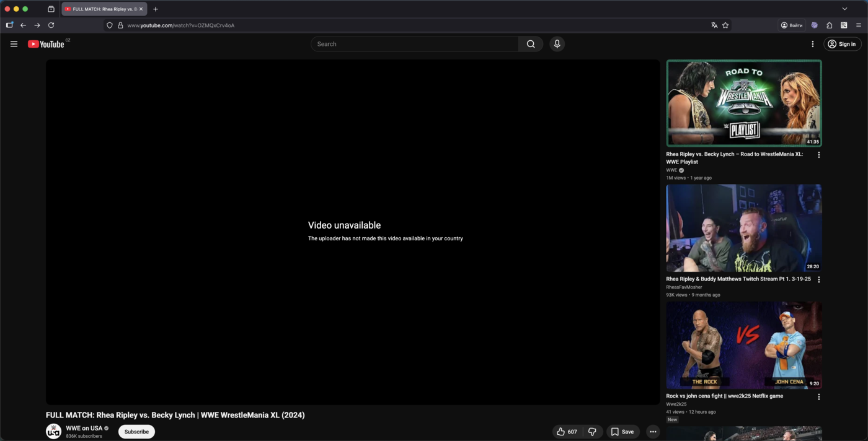Viewport: 868px width, 441px height.
Task: Like the video with the thumbs up
Action: pos(565,431)
